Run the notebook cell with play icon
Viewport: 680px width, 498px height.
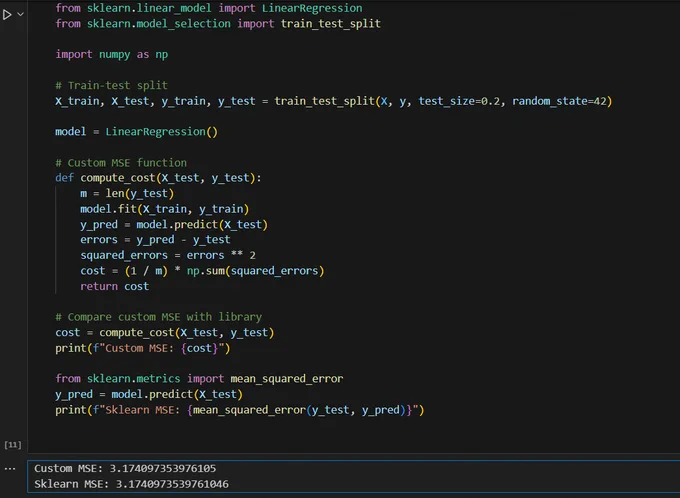coord(7,14)
